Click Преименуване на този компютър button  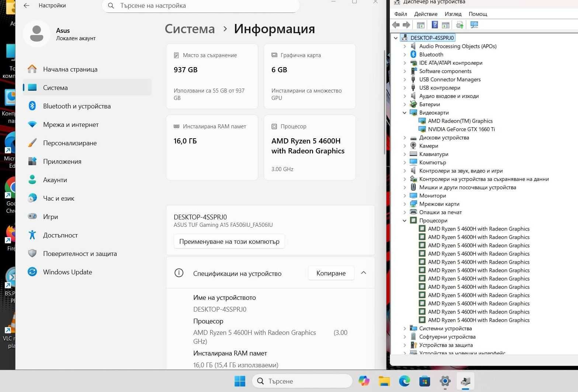229,242
